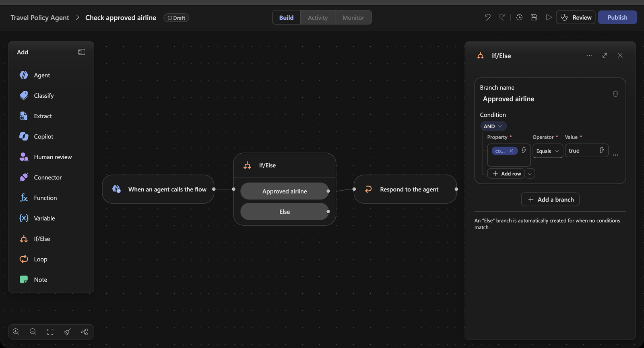Image resolution: width=644 pixels, height=348 pixels.
Task: Save the flow
Action: (x=534, y=17)
